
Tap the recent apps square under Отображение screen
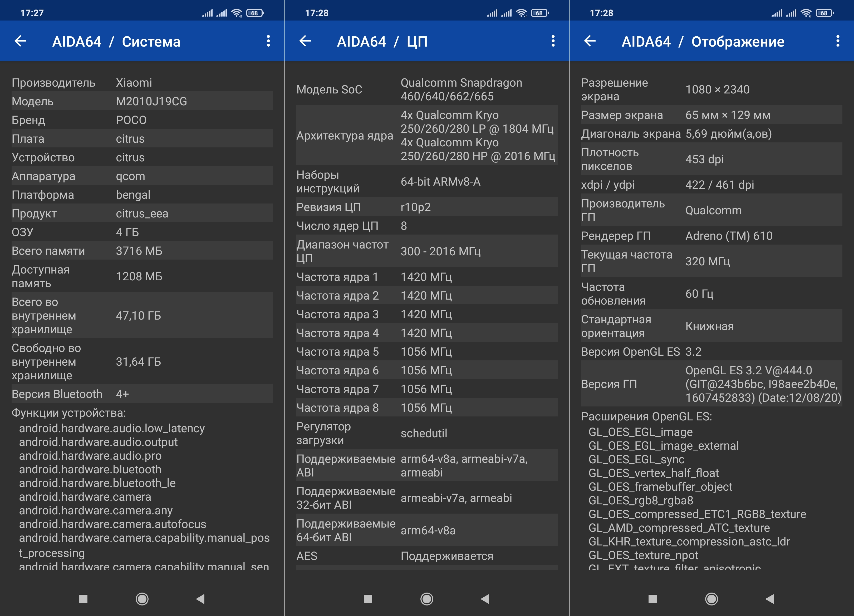[652, 599]
